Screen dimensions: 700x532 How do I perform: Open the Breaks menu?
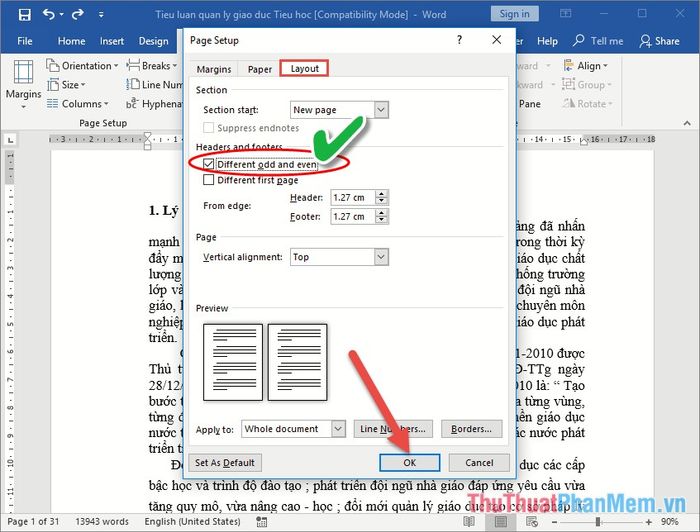[152, 66]
